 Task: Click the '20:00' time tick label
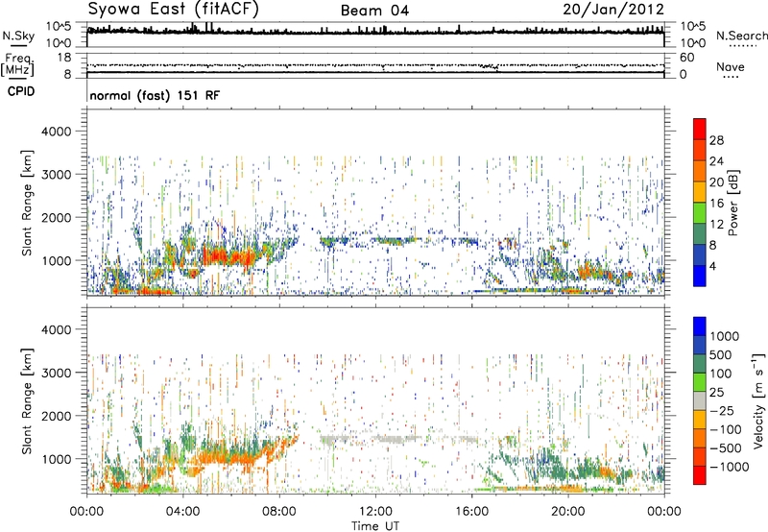568,512
